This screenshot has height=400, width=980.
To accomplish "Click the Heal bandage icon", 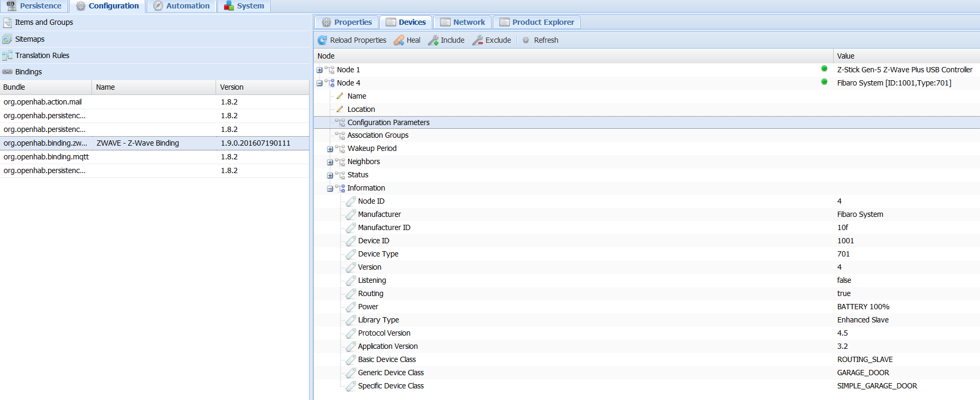I will pos(399,40).
